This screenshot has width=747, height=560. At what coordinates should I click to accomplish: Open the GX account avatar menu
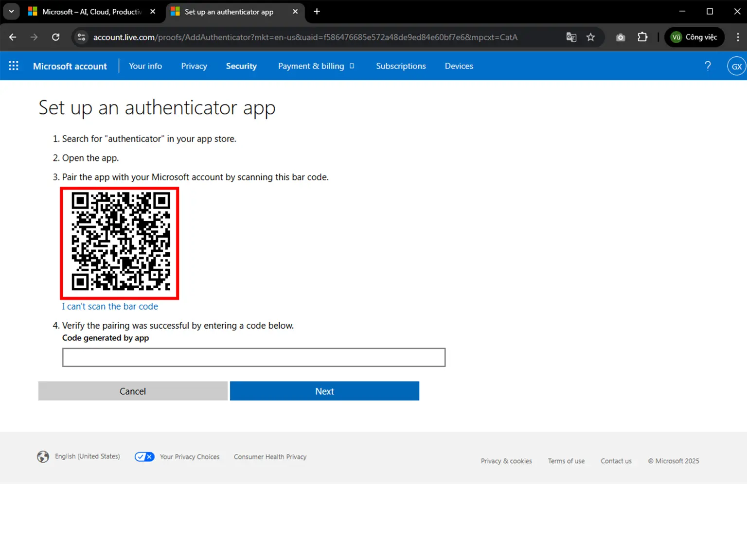pos(736,66)
